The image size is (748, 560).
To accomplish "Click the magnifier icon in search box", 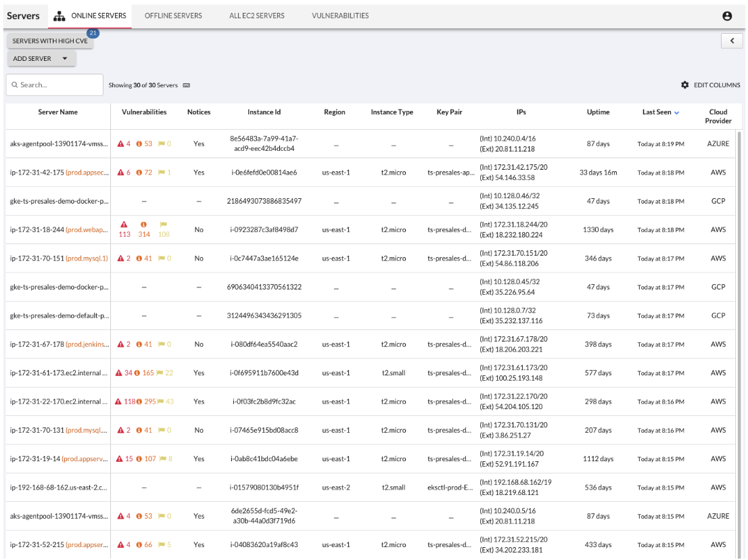I will (15, 85).
